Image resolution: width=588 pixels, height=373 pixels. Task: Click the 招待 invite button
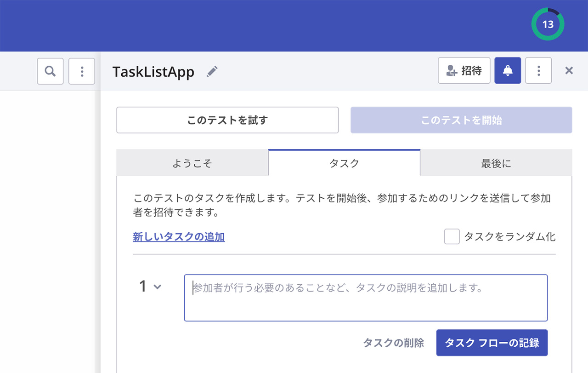464,70
